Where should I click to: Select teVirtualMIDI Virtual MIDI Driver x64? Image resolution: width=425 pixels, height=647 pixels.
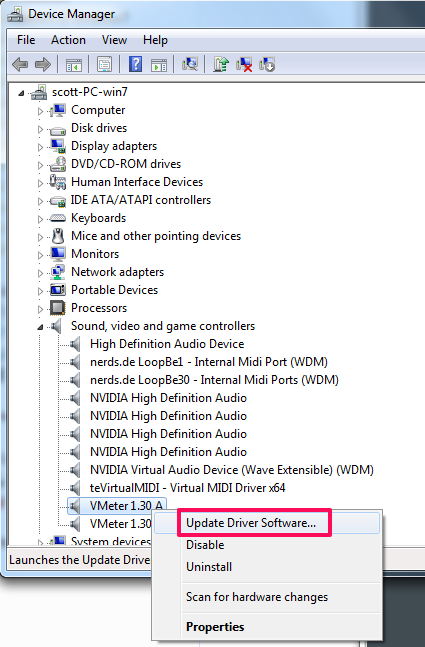(x=188, y=488)
